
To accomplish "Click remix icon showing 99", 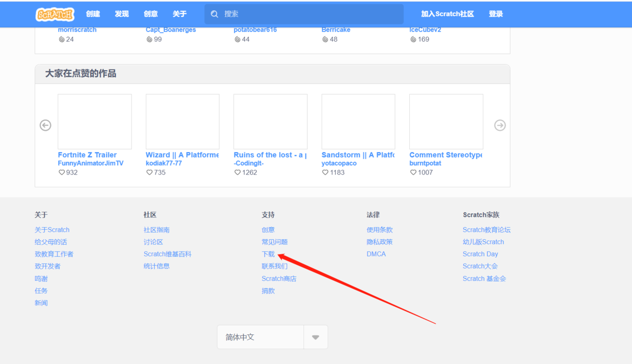I will point(149,39).
